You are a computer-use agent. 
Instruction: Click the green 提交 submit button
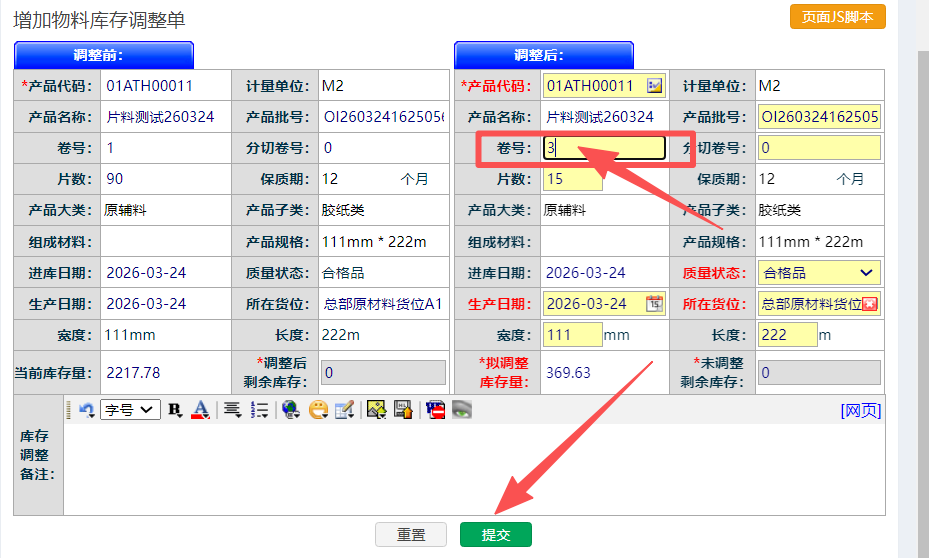(x=496, y=535)
